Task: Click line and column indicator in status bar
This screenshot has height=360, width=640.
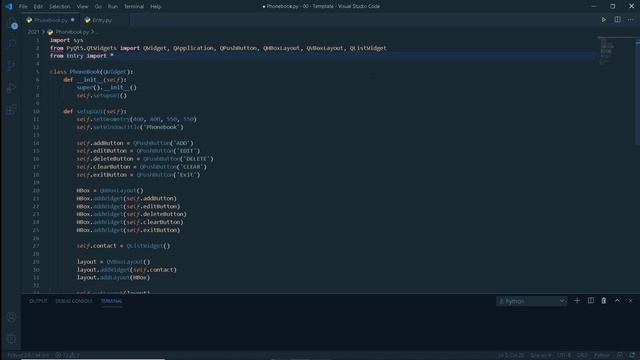Action: click(510, 356)
